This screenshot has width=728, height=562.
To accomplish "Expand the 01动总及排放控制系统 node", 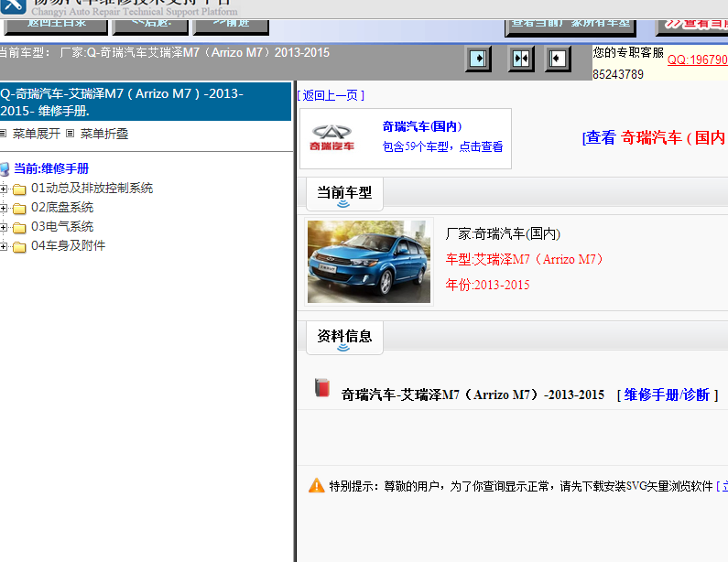I will pos(4,189).
